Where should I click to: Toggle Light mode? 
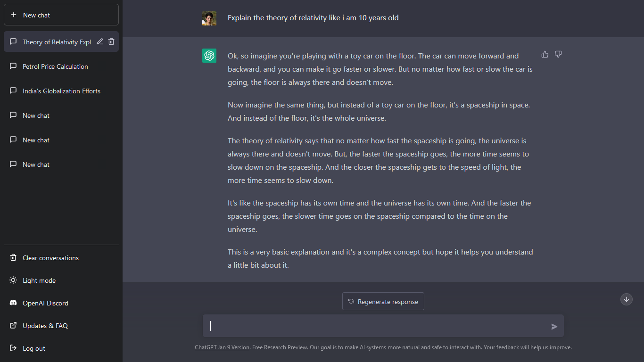pyautogui.click(x=39, y=280)
